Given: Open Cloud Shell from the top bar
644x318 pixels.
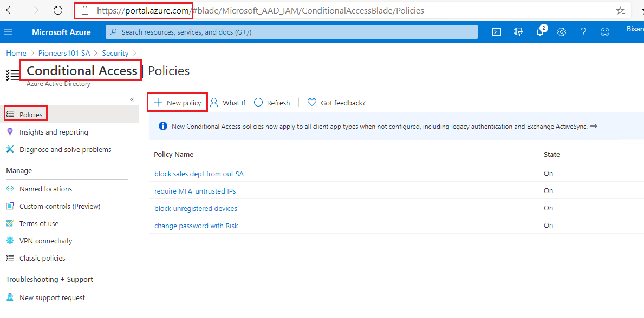Looking at the screenshot, I should coord(497,32).
